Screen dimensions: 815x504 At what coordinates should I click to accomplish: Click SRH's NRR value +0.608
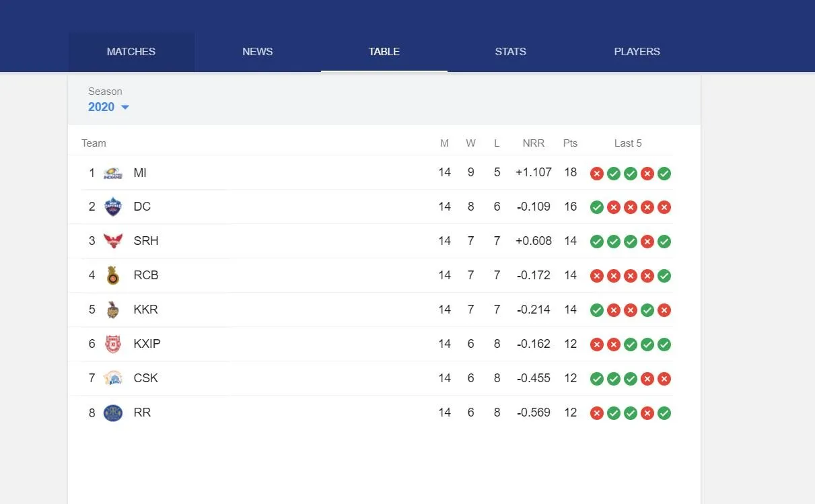click(534, 241)
